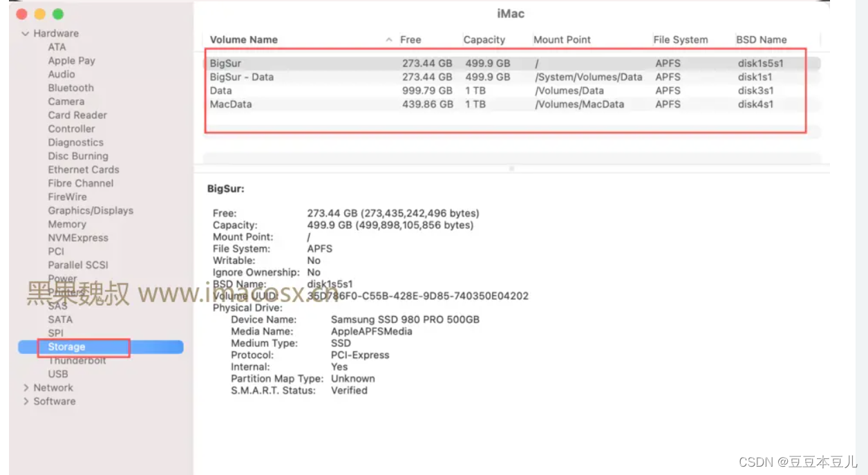Sort by Free column header
868x475 pixels.
(411, 40)
